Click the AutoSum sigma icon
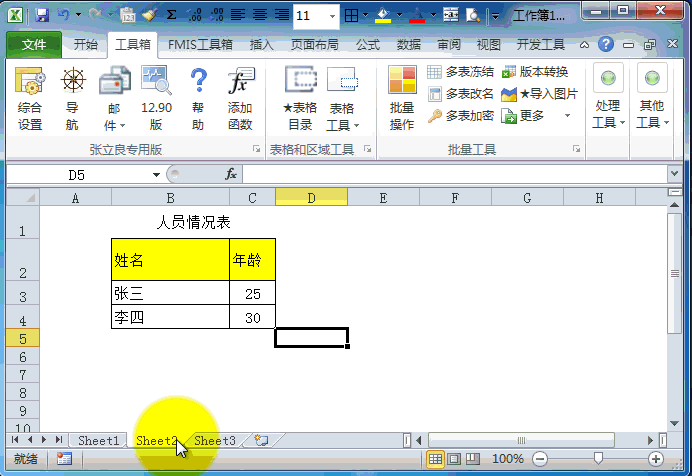The height and width of the screenshot is (476, 692). 171,16
